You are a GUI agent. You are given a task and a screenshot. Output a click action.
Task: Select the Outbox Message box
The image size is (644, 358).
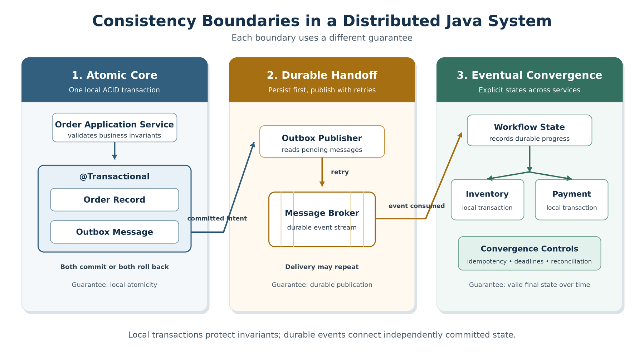114,232
